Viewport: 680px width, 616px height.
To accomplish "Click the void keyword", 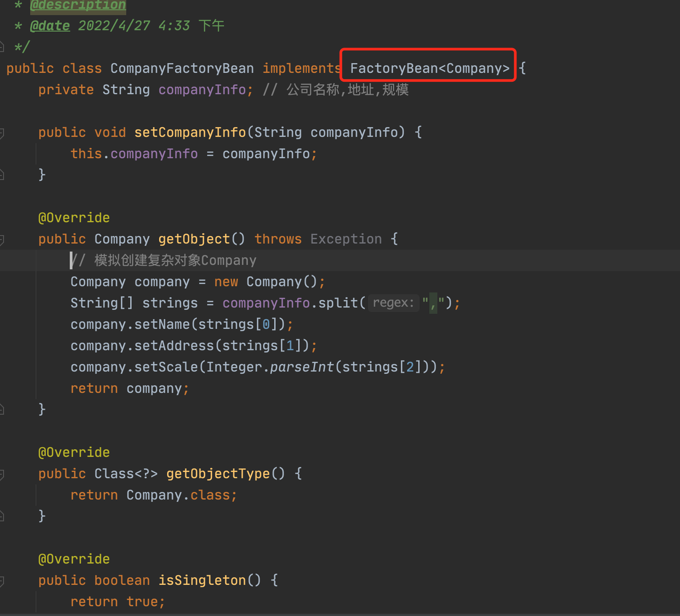I will (110, 132).
